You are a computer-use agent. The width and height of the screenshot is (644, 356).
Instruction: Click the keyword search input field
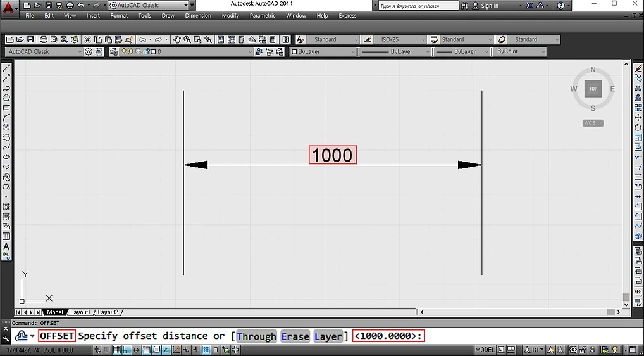coord(418,6)
